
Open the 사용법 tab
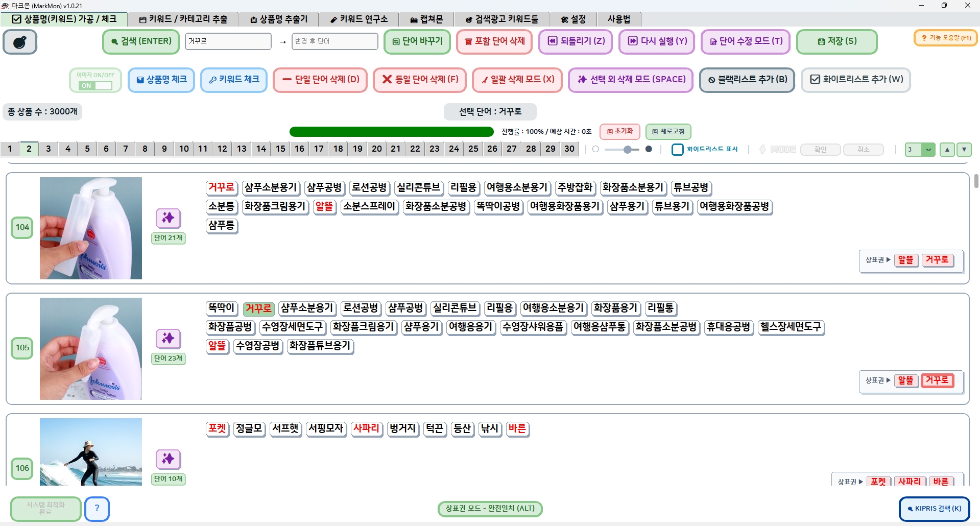(619, 19)
